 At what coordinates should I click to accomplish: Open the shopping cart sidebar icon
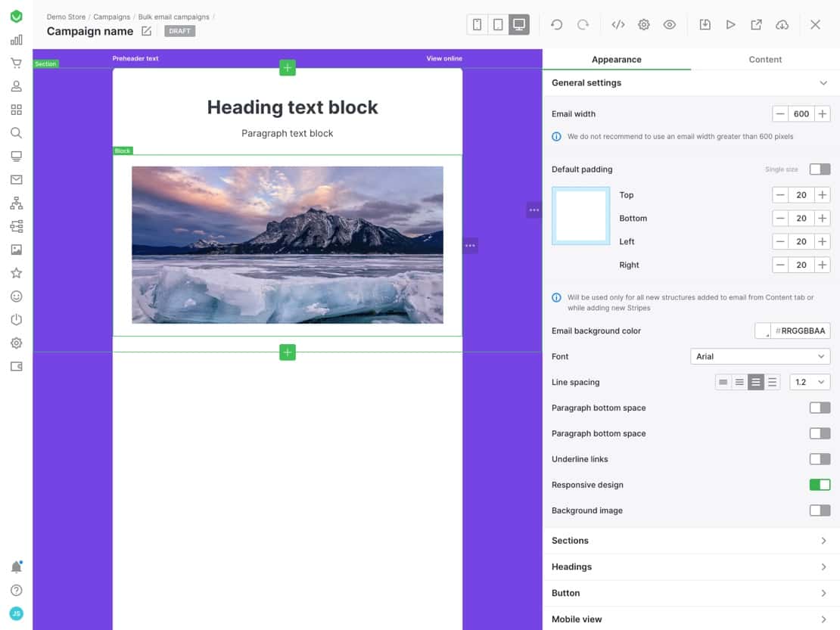(16, 64)
